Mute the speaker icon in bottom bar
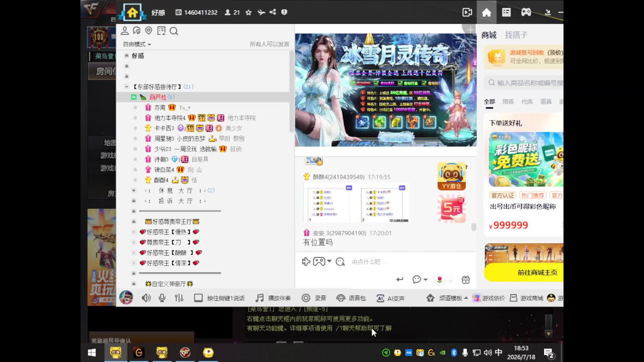644x362 pixels. (x=146, y=298)
